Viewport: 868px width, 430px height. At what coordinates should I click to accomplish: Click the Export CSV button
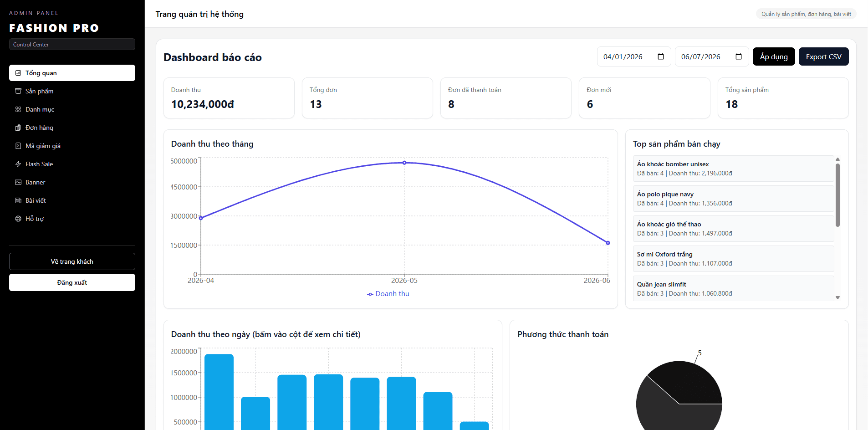[x=823, y=56]
